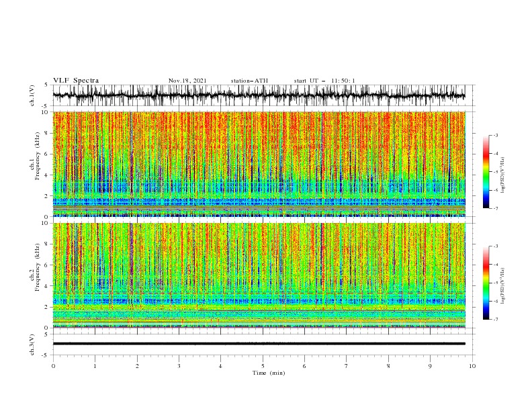Click the "ch.1 Frequency (kHz)" axis label
Image resolution: width=532 pixels, height=411 pixels.
tap(35, 156)
